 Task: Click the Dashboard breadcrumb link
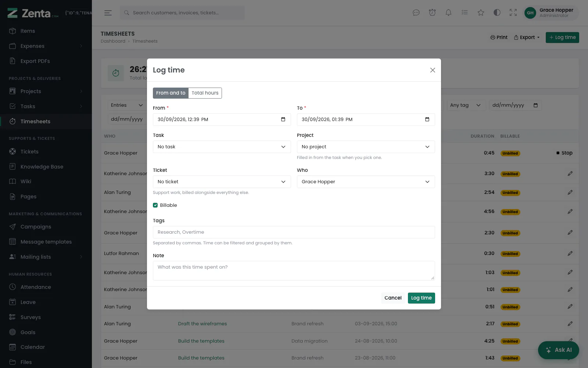click(113, 41)
